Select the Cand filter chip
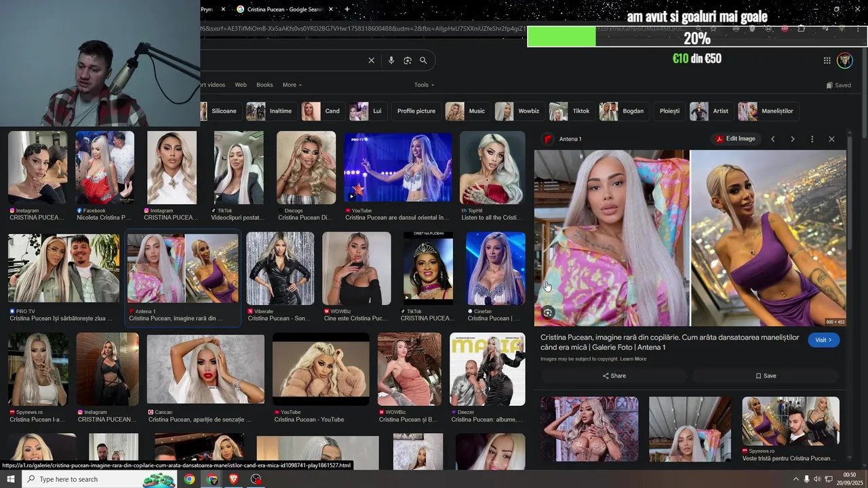868x488 pixels. point(323,111)
